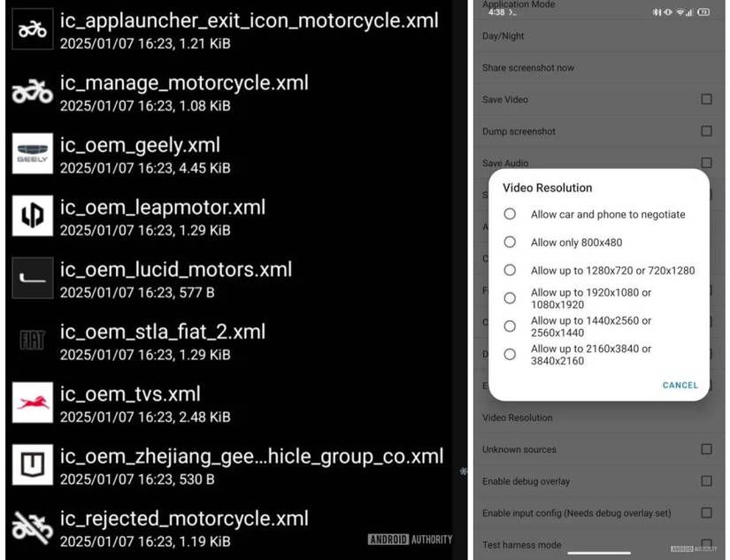Select ic_oem_tvs.xml file name
The height and width of the screenshot is (560, 730).
[x=130, y=395]
